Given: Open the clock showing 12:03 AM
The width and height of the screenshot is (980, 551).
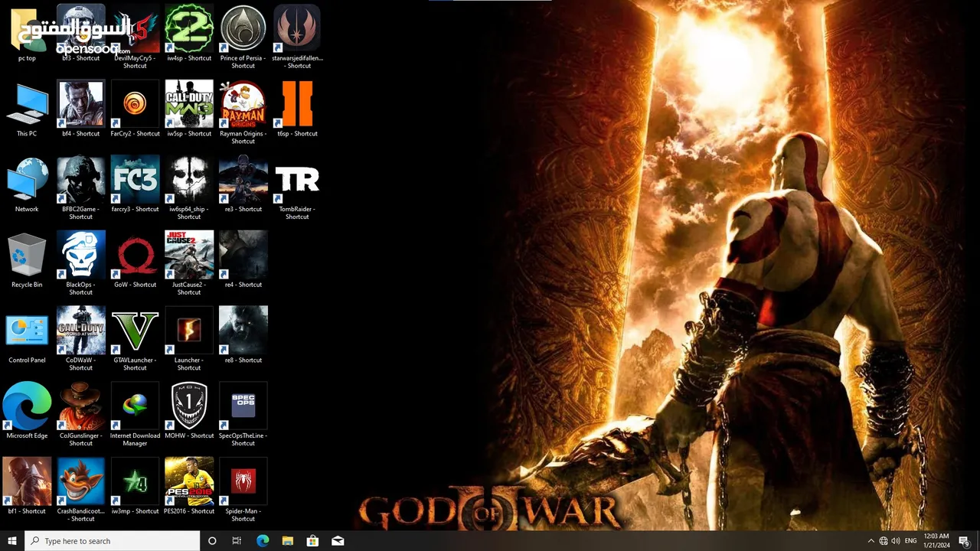Looking at the screenshot, I should point(936,541).
